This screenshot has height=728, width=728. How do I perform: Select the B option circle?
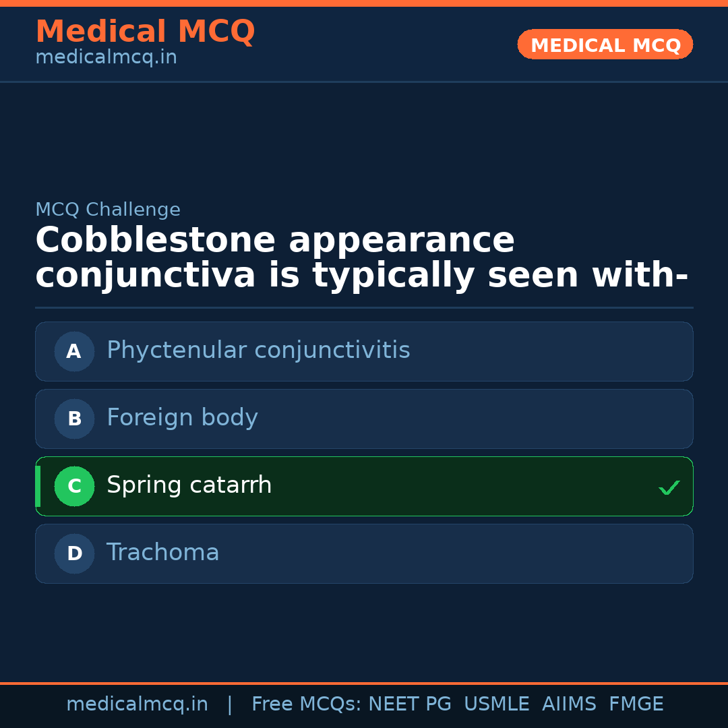[x=74, y=419]
